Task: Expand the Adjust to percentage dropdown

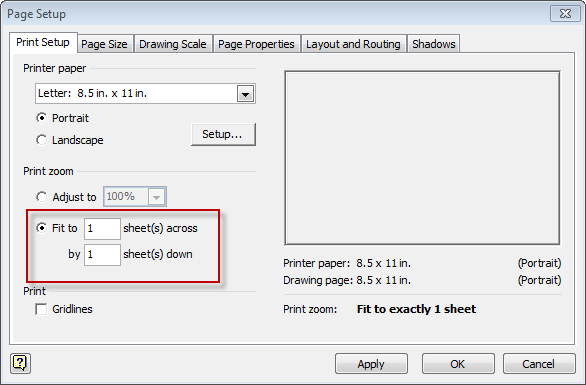Action: [157, 197]
